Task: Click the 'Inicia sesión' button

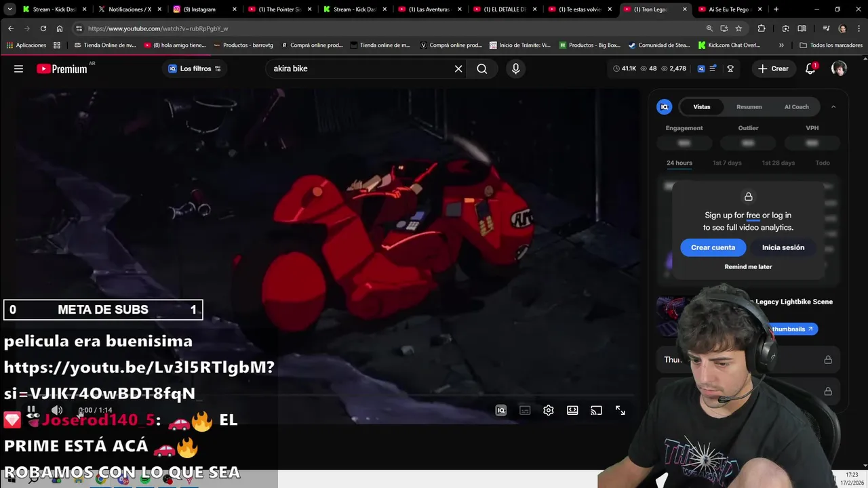Action: tap(783, 247)
